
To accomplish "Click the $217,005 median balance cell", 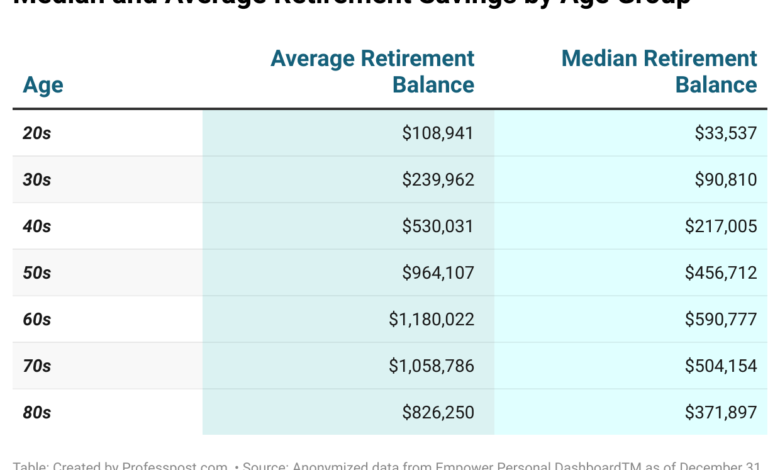I will coord(720,227).
